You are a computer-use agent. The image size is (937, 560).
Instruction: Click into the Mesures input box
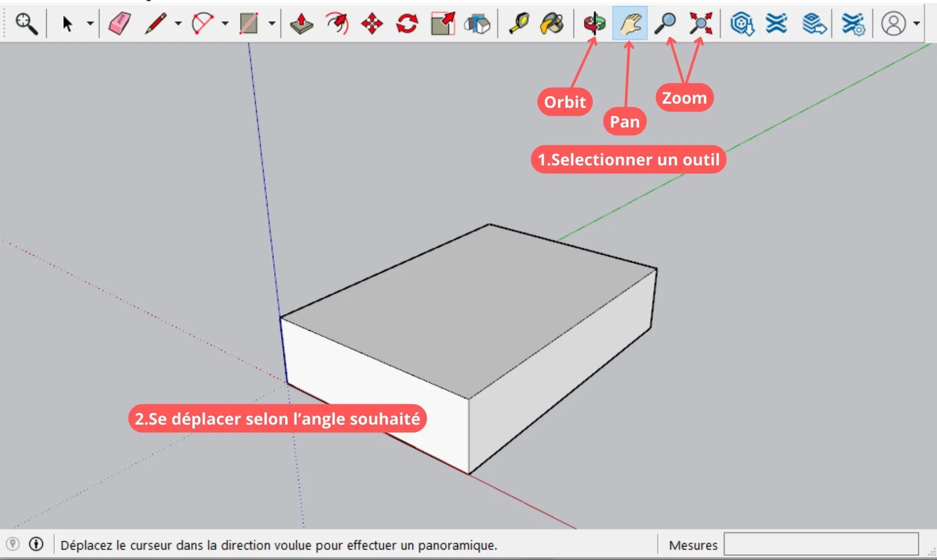click(x=821, y=544)
